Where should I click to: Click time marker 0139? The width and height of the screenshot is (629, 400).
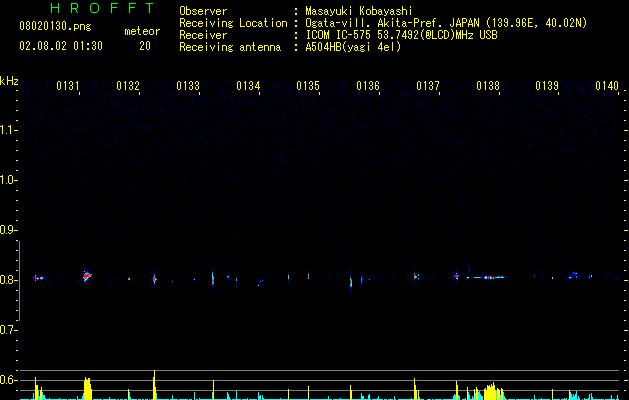click(x=547, y=86)
